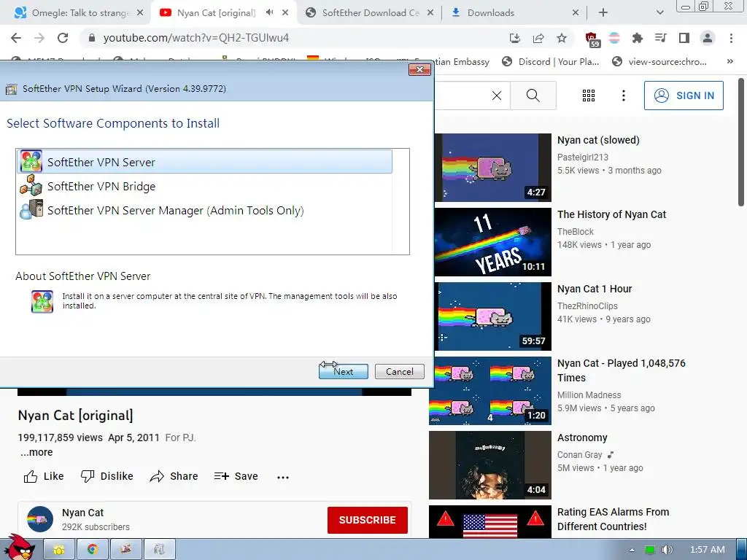Click Angry Birds start button on taskbar
Viewport: 747px width, 560px height.
(20, 548)
